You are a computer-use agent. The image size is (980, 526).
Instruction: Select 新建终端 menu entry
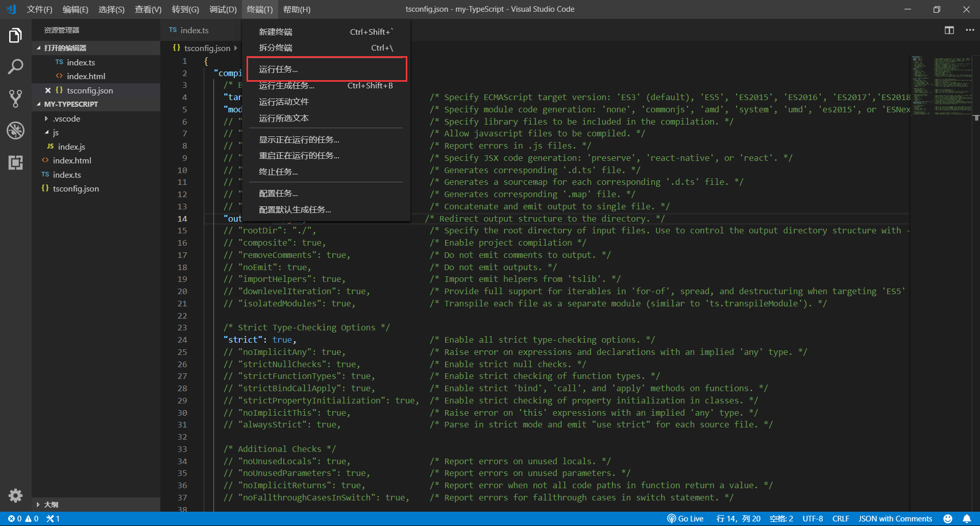[x=326, y=32]
